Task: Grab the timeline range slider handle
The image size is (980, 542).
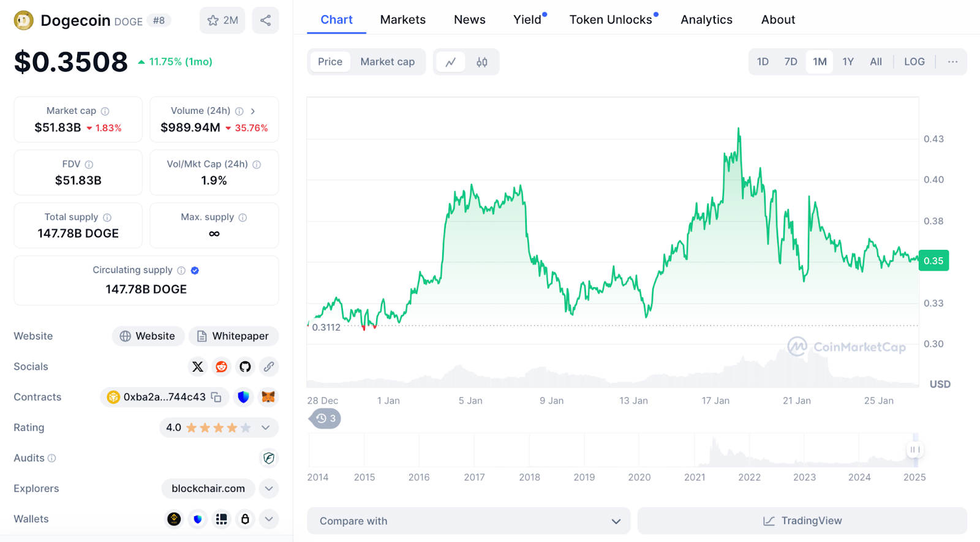Action: (x=915, y=450)
